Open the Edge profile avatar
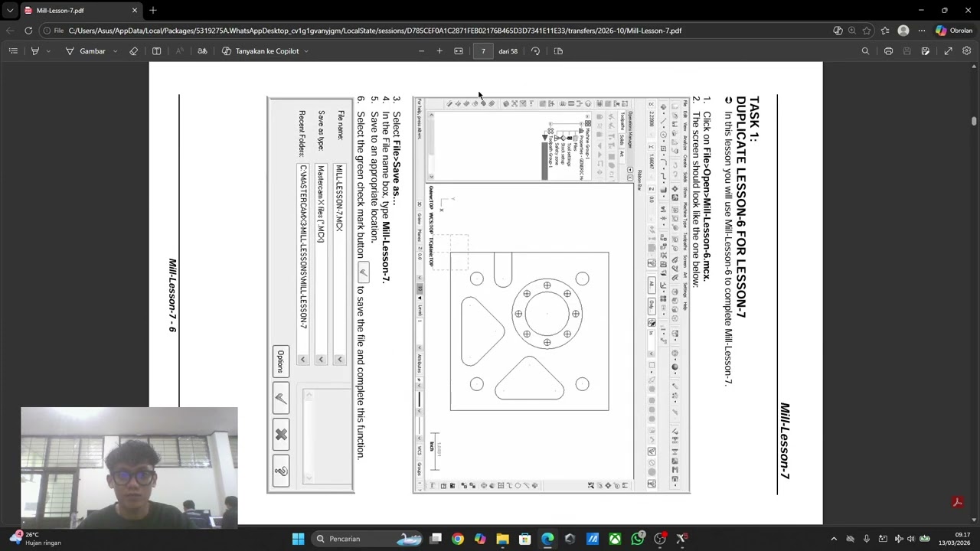Image resolution: width=980 pixels, height=551 pixels. 903,31
